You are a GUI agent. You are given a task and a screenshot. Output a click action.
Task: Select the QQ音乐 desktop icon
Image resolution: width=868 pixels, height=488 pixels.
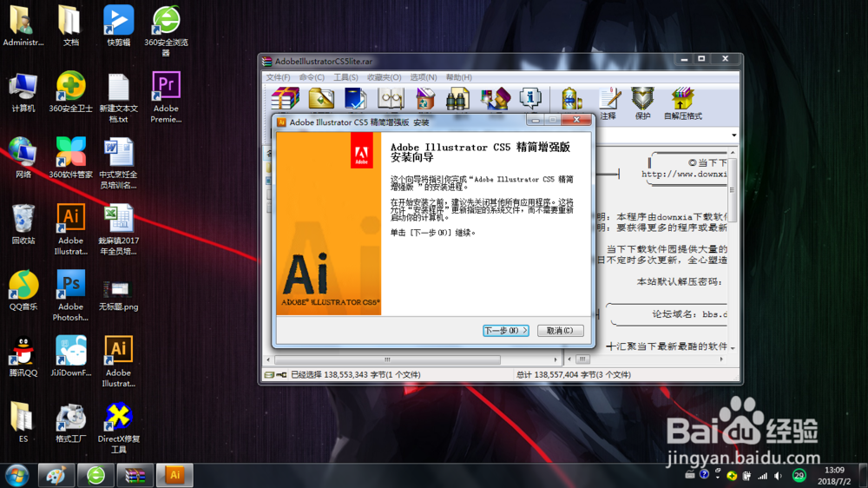pyautogui.click(x=23, y=290)
